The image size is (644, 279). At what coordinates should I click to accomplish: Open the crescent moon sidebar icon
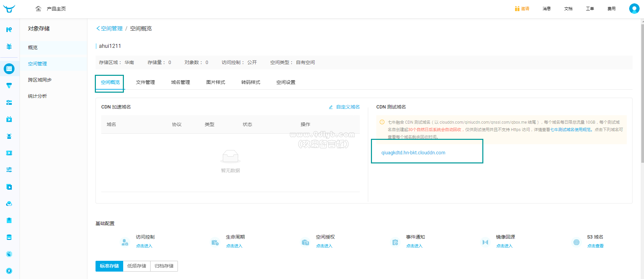pyautogui.click(x=9, y=254)
